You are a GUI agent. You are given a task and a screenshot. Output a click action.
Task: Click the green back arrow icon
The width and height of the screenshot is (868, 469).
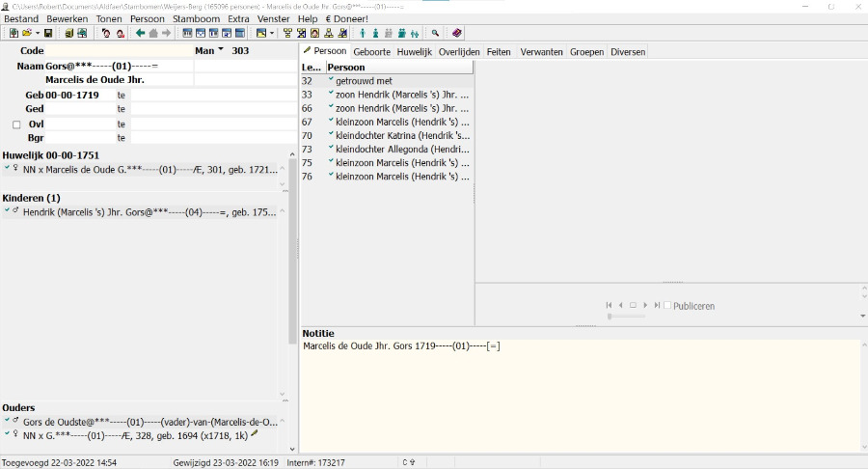[141, 34]
